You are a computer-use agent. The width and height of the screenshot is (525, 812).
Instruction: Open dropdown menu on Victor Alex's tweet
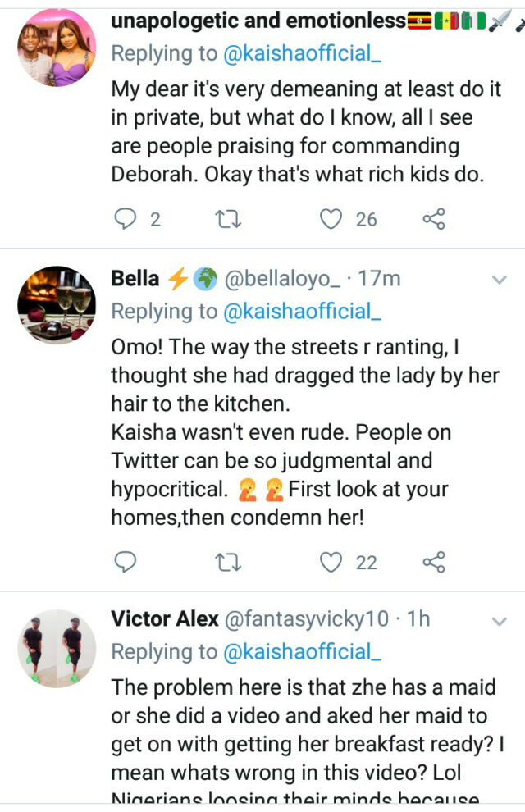499,621
